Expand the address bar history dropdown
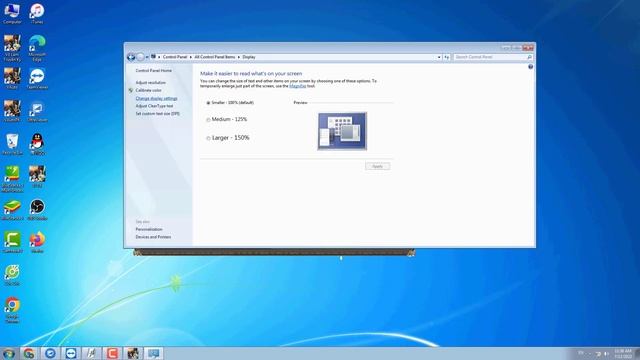 tap(439, 57)
